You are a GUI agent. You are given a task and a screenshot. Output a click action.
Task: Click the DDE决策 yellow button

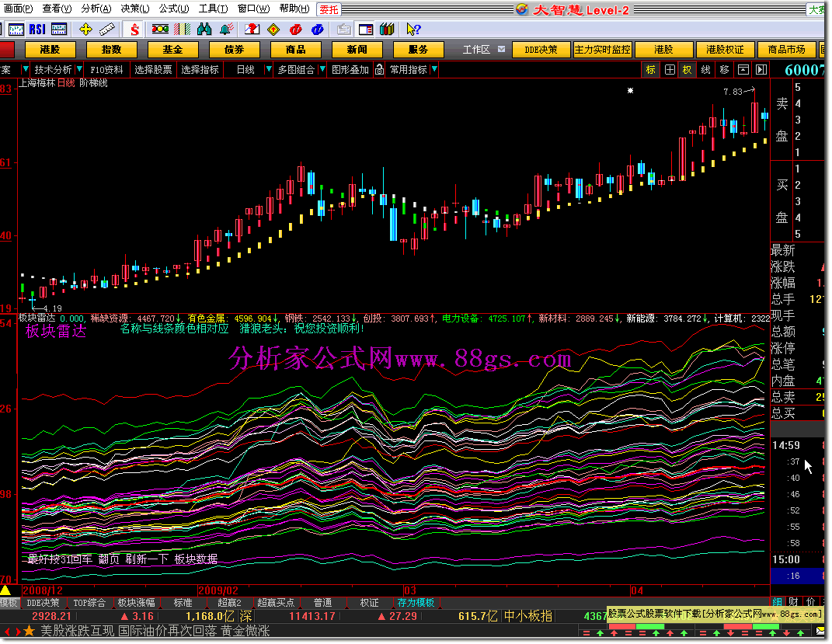[541, 50]
